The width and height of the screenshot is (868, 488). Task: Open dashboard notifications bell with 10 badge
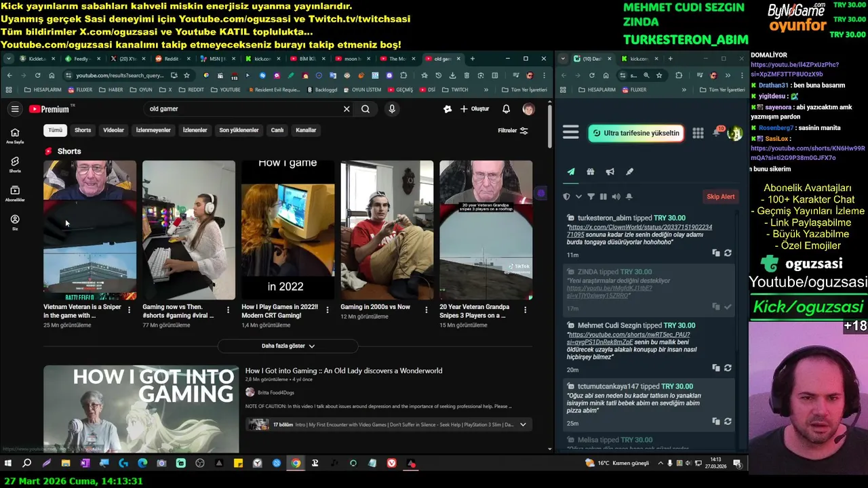tap(717, 132)
